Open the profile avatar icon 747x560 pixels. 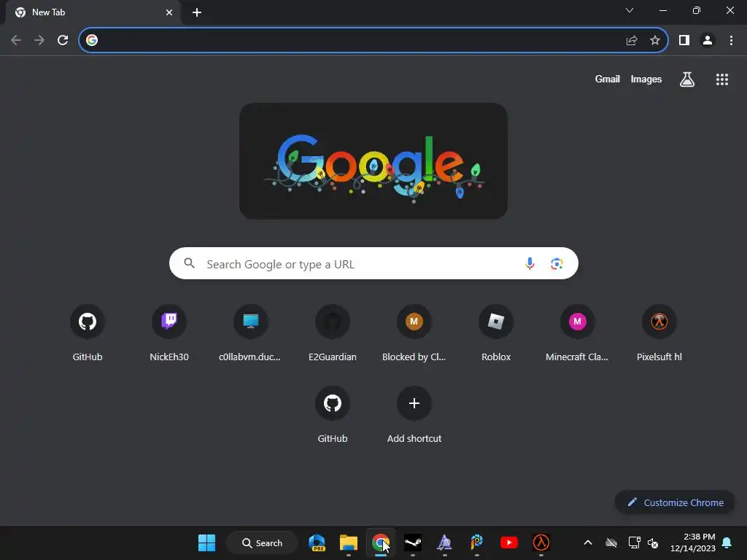pos(708,40)
